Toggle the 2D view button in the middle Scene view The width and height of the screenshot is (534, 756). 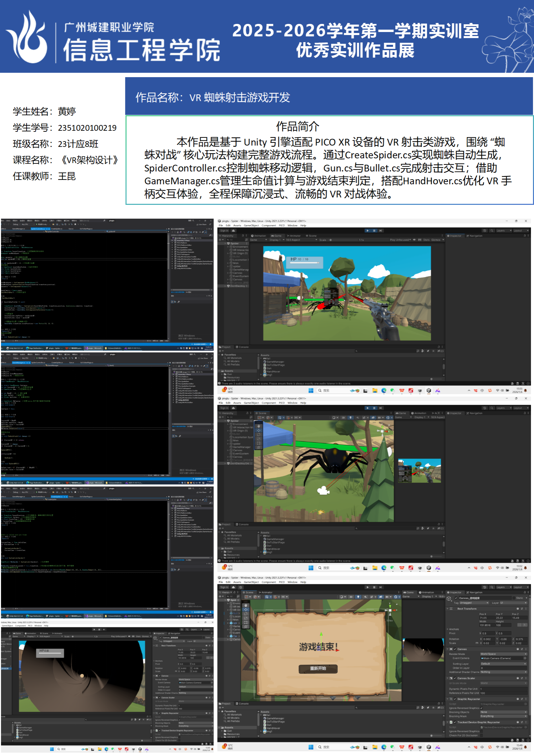point(343,417)
